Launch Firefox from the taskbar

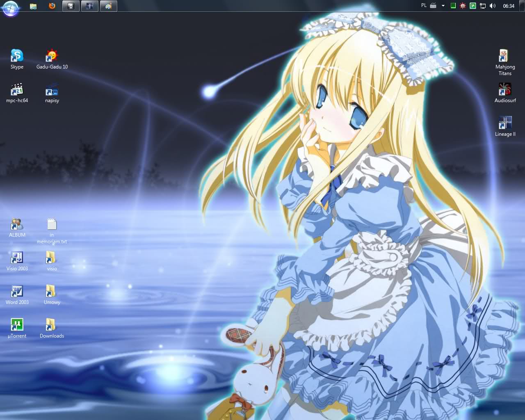click(x=52, y=6)
